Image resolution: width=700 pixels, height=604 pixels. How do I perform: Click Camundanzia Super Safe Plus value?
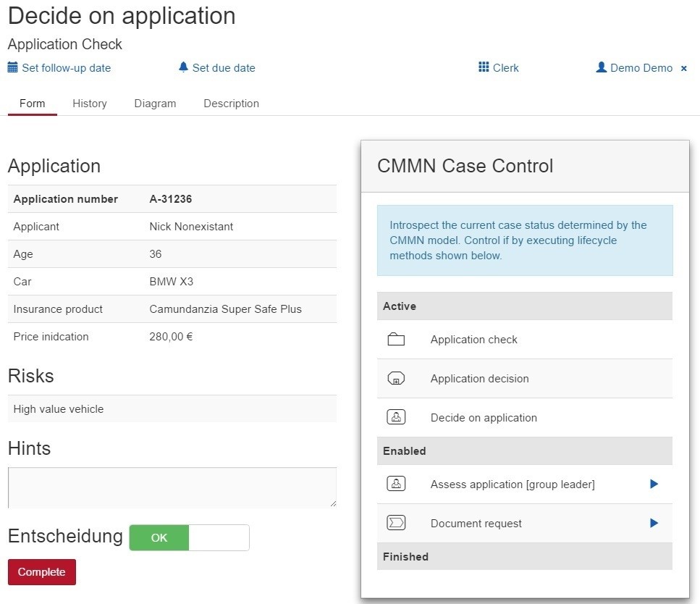click(x=225, y=309)
